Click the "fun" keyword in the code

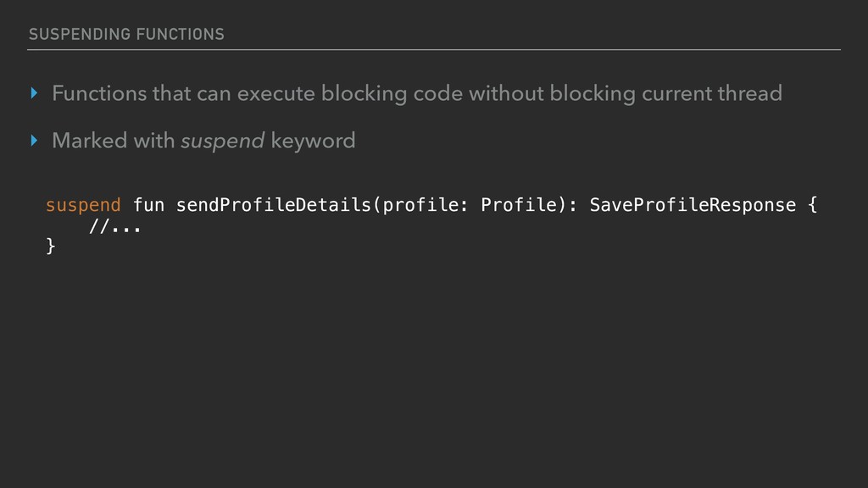[x=149, y=205]
